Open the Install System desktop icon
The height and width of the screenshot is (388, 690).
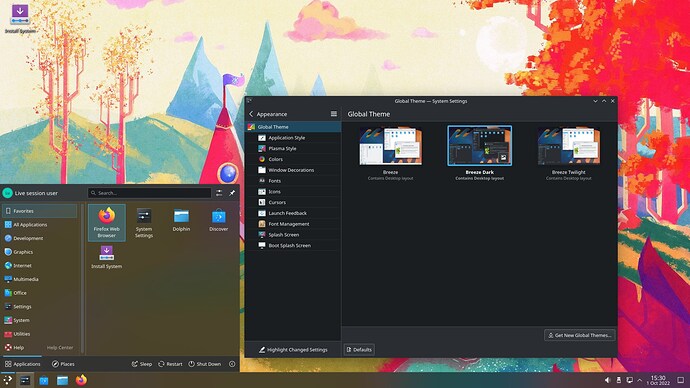20,18
